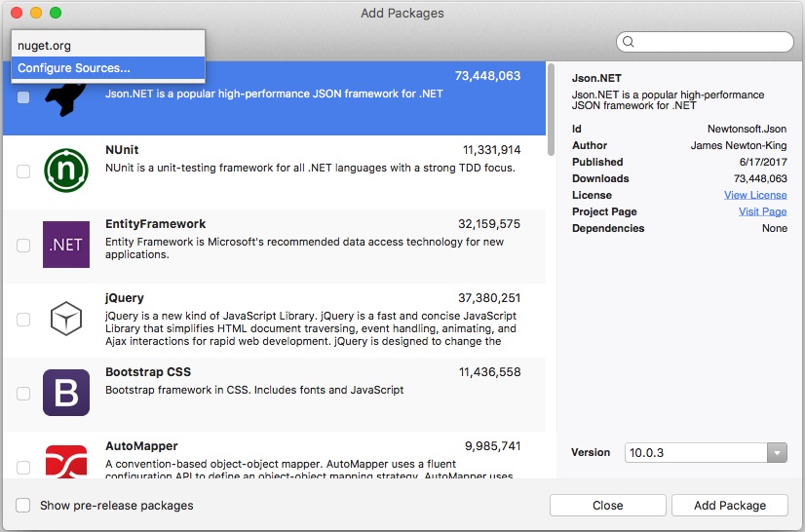Viewport: 805px width, 532px height.
Task: Click EntityFramework download count 32,159,575
Action: point(489,224)
